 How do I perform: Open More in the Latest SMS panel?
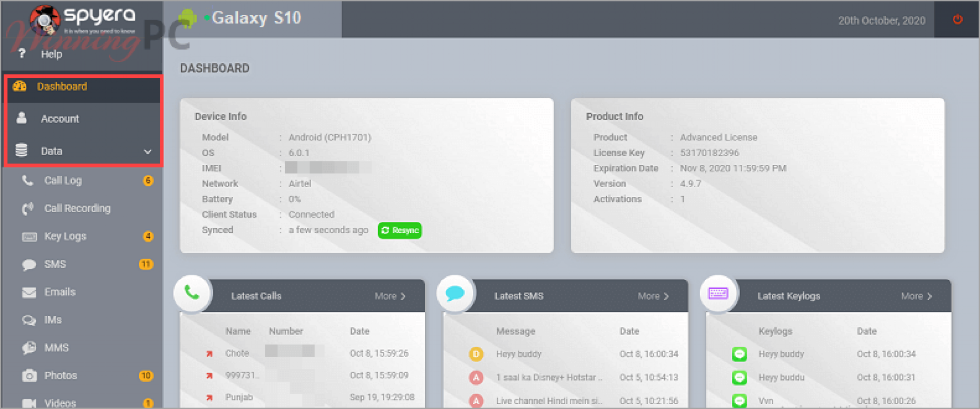pos(653,296)
